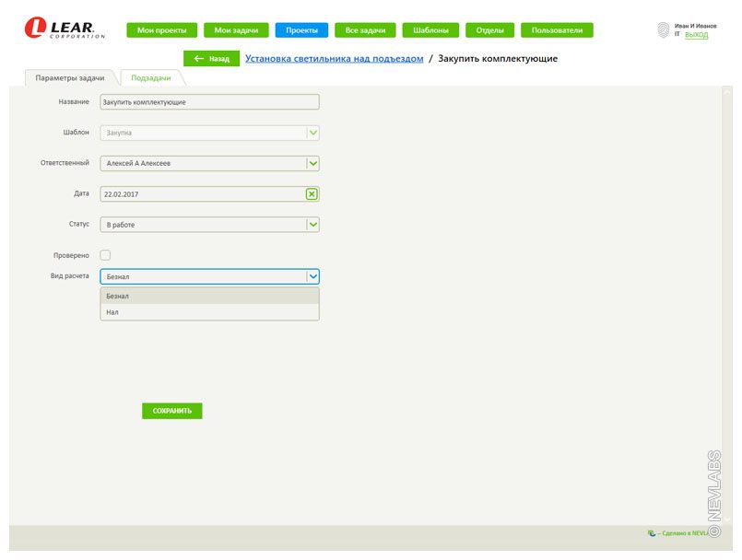742x560 pixels.
Task: Toggle the Проверено checkbox
Action: click(x=105, y=255)
